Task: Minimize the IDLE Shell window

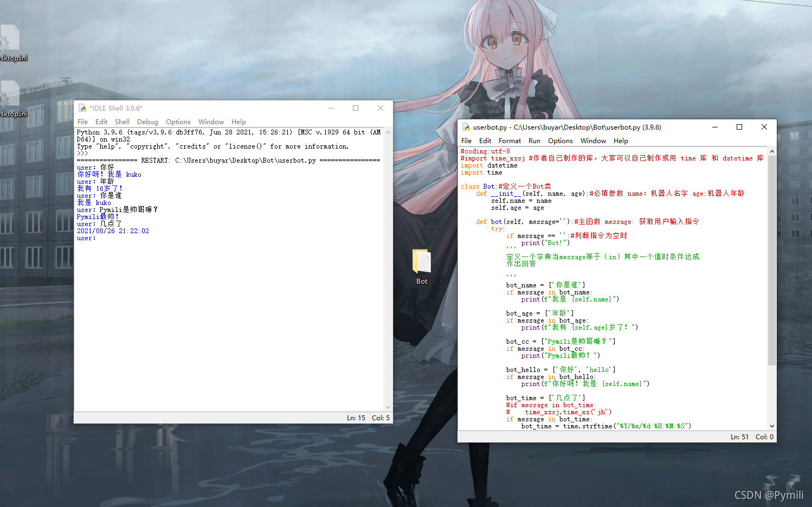Action: tap(331, 108)
